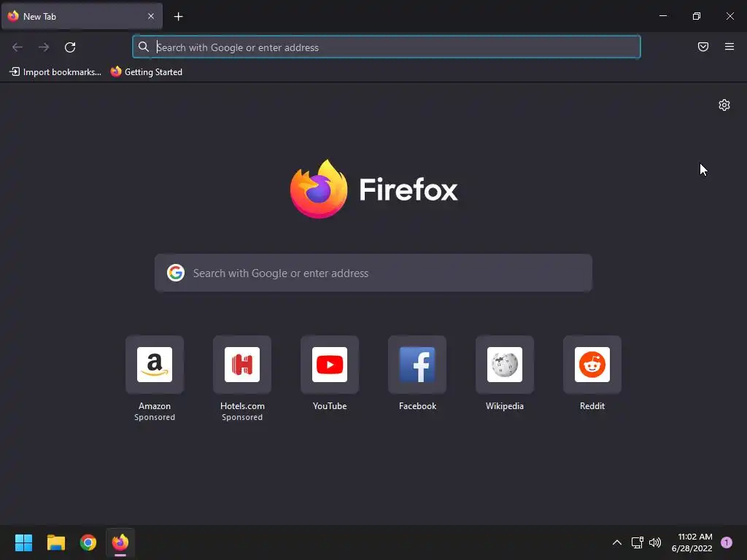
Task: Focus the center Google search box
Action: click(x=373, y=273)
